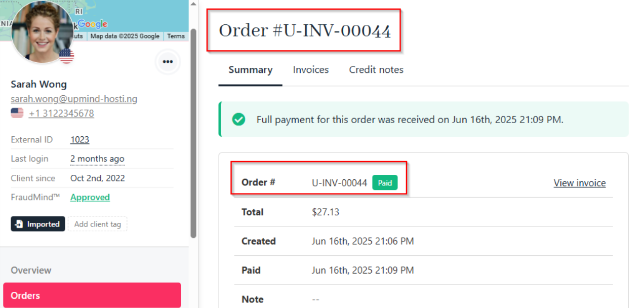Click the Imported tag icon
This screenshot has width=644, height=308.
19,224
